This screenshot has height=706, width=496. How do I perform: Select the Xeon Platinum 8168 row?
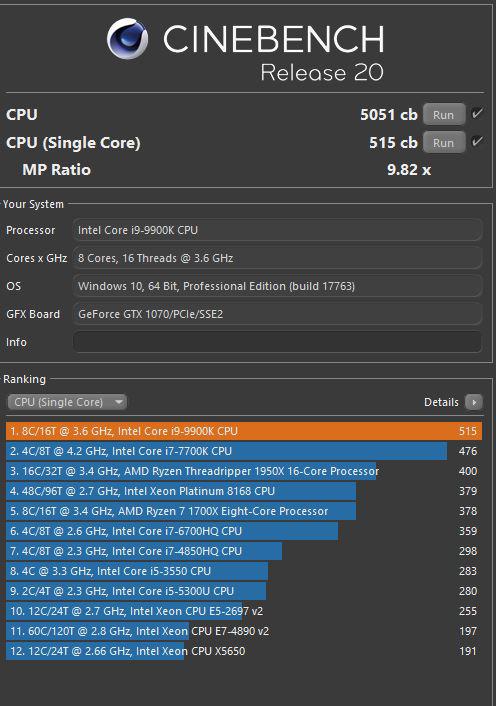click(244, 491)
